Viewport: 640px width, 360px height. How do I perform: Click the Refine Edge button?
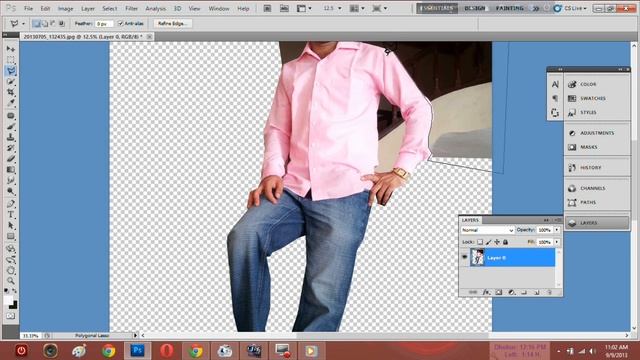pyautogui.click(x=172, y=24)
